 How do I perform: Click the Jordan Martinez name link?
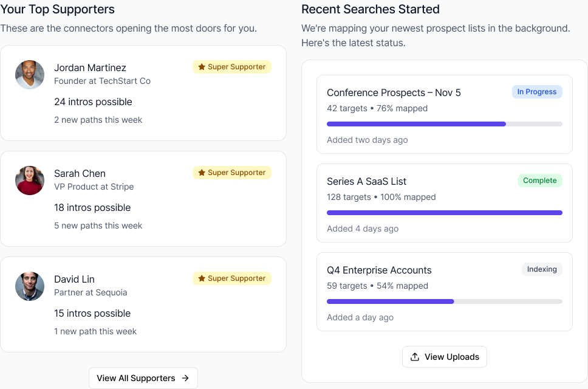(x=89, y=67)
